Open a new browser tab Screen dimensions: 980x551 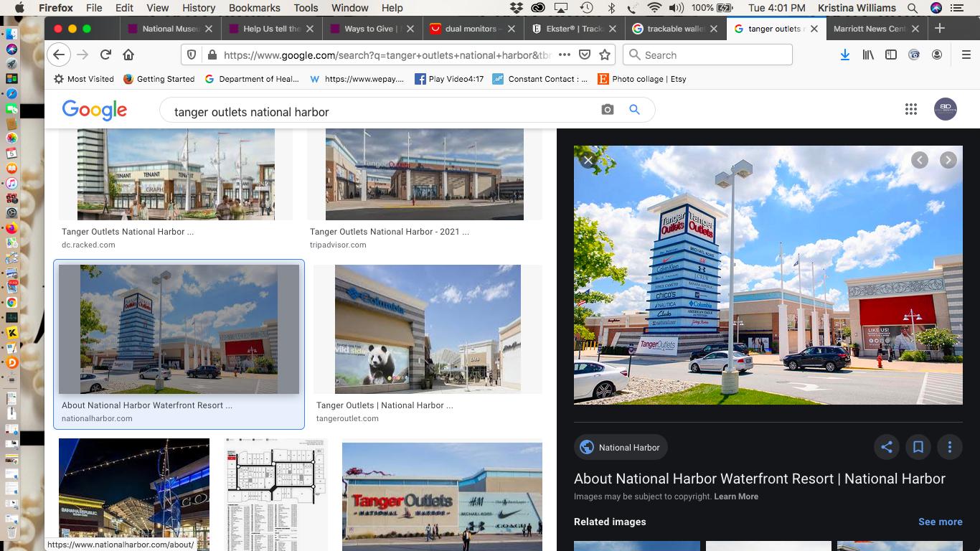[x=940, y=29]
